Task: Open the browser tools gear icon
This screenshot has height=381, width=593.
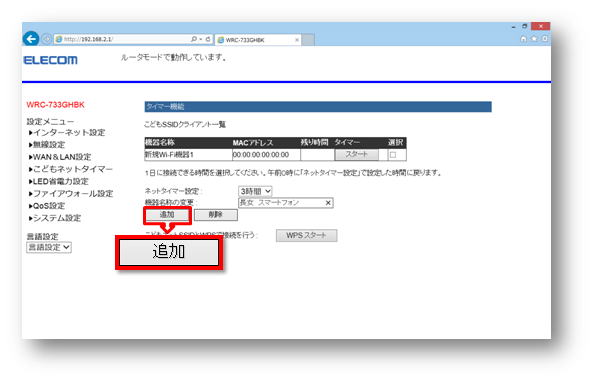Action: pos(545,39)
